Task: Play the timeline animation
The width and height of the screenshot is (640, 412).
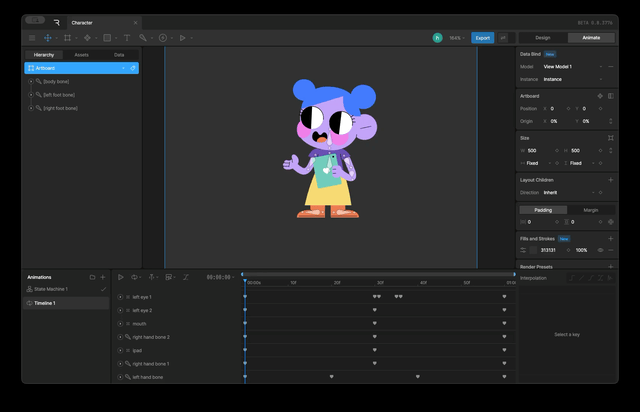Action: pyautogui.click(x=121, y=277)
